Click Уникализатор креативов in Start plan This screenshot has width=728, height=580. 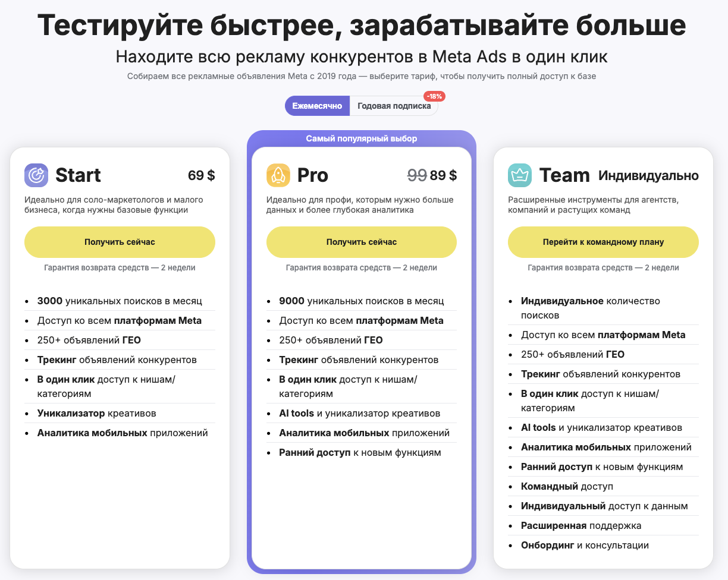[96, 413]
